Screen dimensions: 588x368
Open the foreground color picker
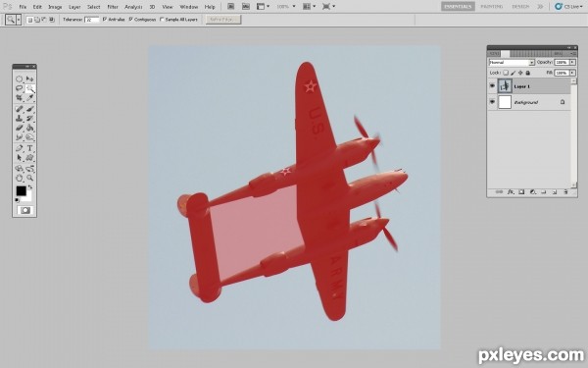click(x=21, y=190)
